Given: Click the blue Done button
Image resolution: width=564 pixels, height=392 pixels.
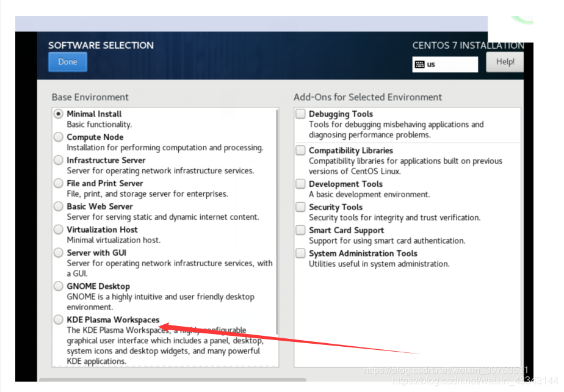Looking at the screenshot, I should [68, 62].
